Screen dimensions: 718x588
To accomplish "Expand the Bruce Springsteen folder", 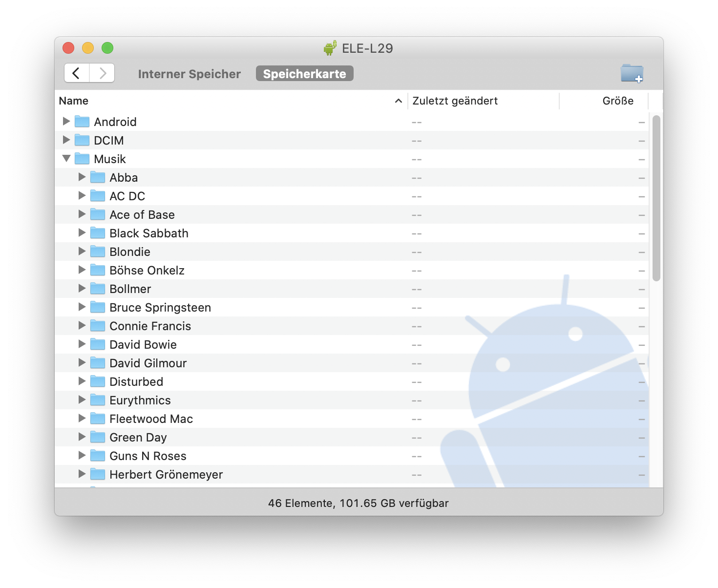I will click(82, 307).
